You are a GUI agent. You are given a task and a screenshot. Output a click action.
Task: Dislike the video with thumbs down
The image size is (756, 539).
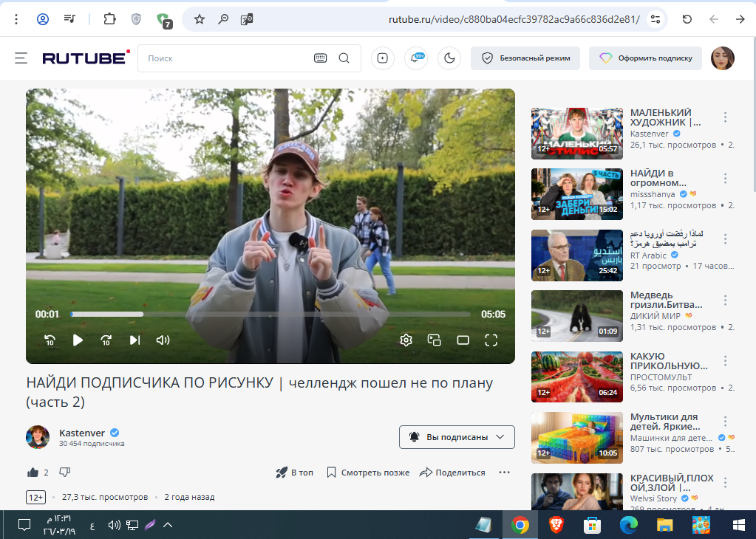point(64,473)
